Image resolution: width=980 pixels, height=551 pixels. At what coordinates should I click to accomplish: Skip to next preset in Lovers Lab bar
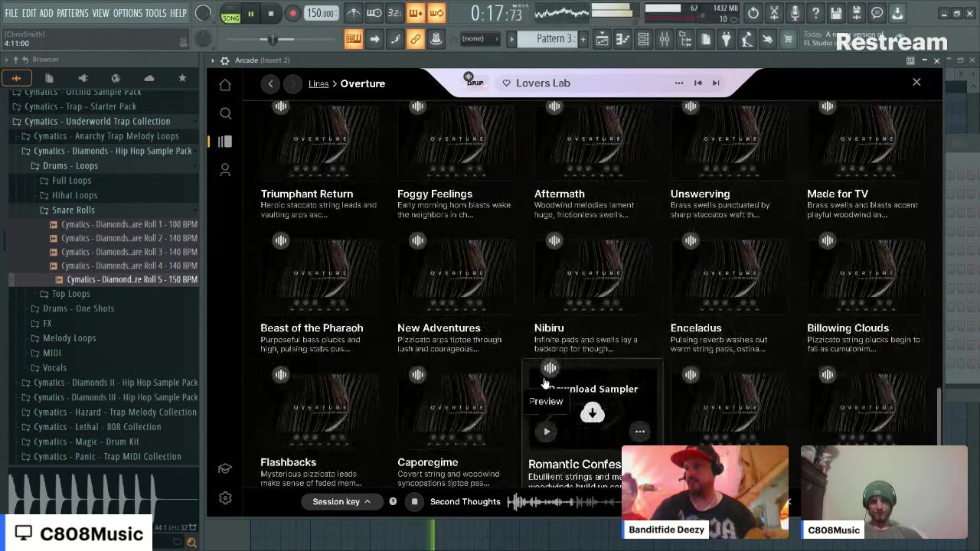(716, 83)
